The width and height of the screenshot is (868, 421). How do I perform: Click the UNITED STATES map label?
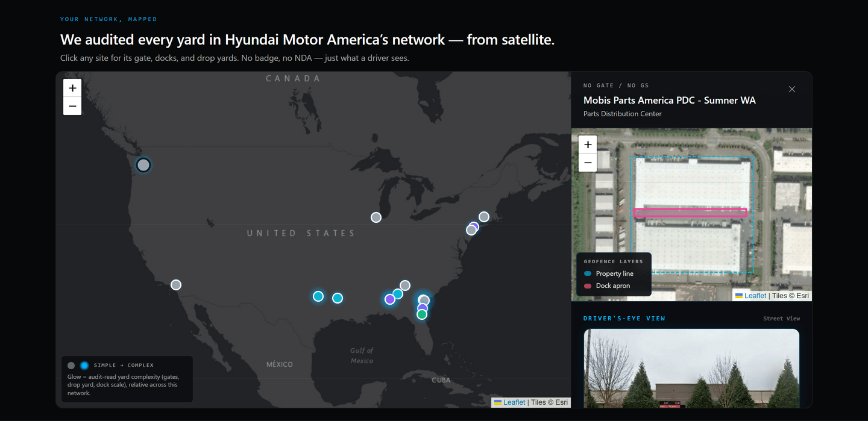point(301,233)
